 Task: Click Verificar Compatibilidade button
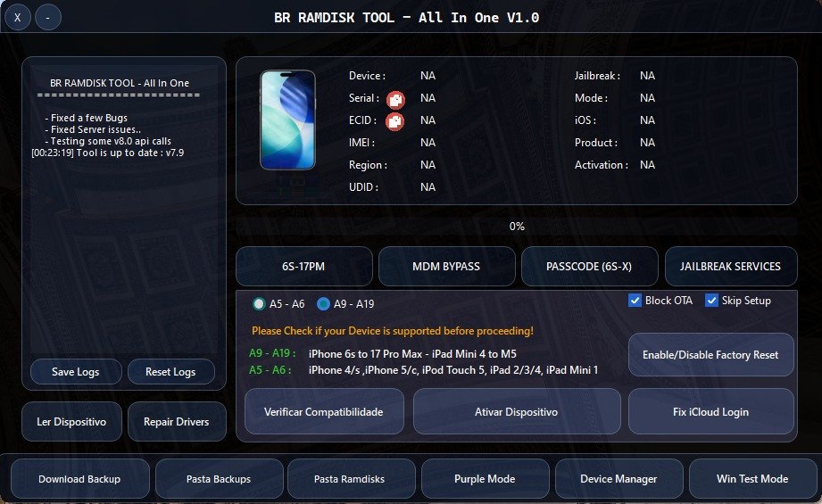point(324,411)
